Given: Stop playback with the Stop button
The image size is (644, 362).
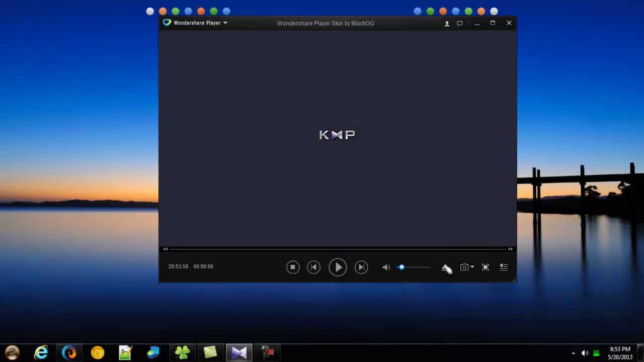Looking at the screenshot, I should [x=293, y=267].
